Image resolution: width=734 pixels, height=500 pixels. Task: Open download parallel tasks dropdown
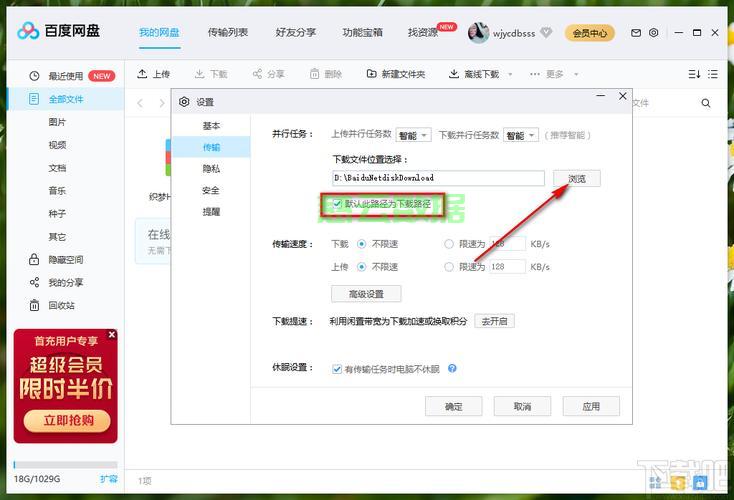[521, 135]
